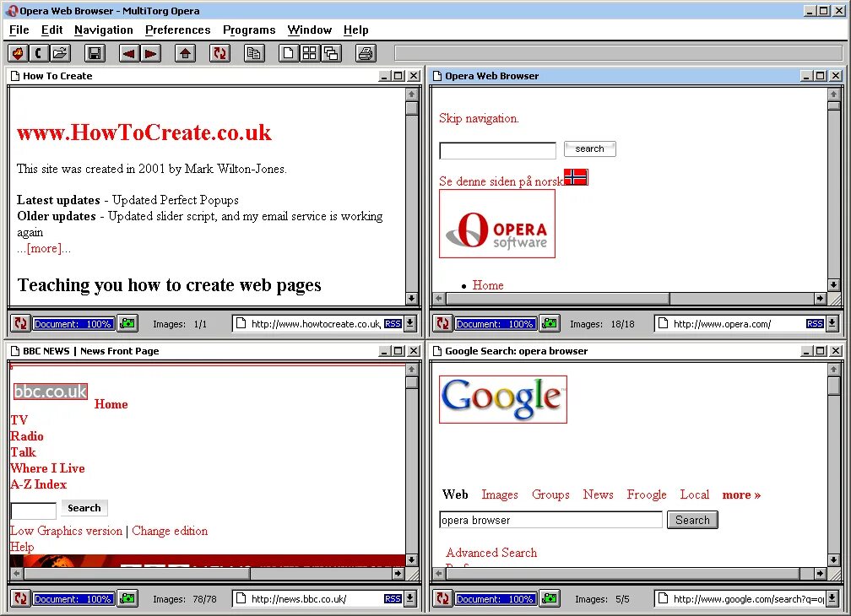Open the Advanced Search link
This screenshot has width=851, height=616.
pyautogui.click(x=491, y=553)
